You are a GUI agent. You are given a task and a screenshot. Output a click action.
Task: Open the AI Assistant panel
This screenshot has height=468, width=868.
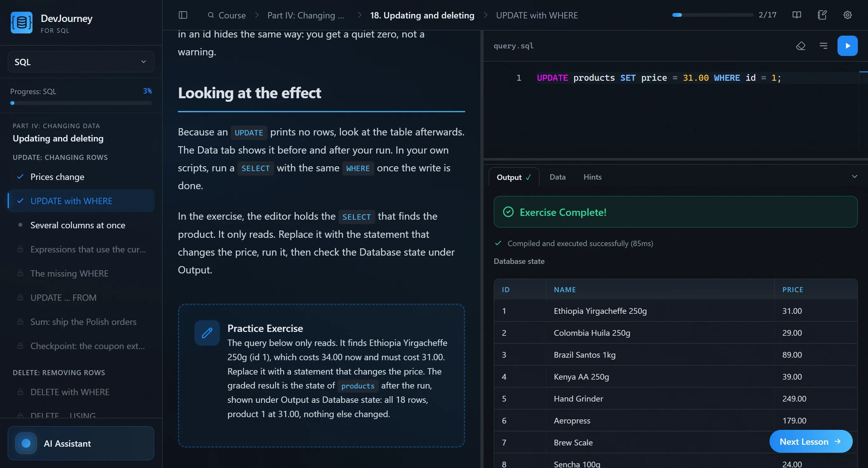tap(81, 444)
